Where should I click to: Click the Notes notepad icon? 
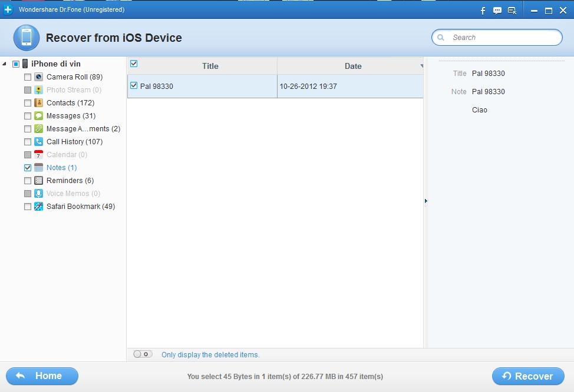[x=38, y=168]
